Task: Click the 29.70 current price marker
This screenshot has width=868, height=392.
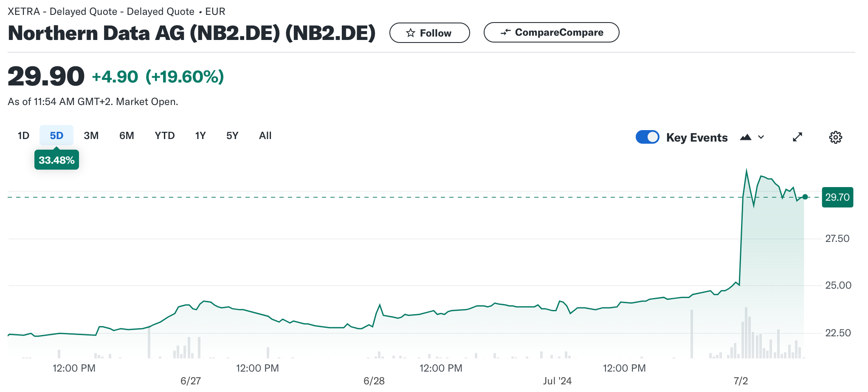Action: coord(837,197)
